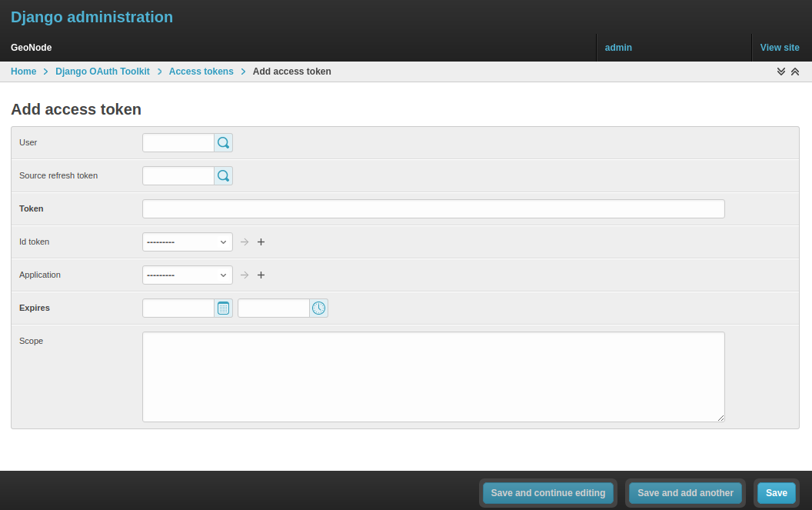The width and height of the screenshot is (812, 510).
Task: Click the double-down chevron in the breadcrumb bar
Action: coord(781,72)
